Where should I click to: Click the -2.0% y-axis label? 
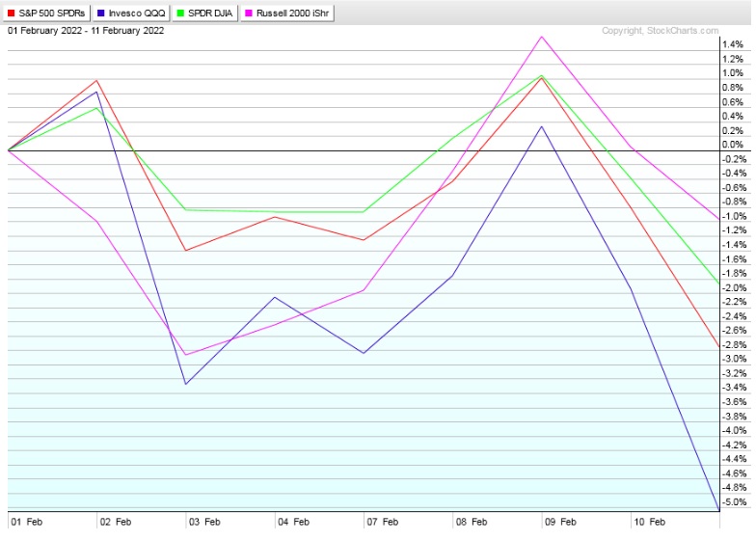pyautogui.click(x=735, y=287)
